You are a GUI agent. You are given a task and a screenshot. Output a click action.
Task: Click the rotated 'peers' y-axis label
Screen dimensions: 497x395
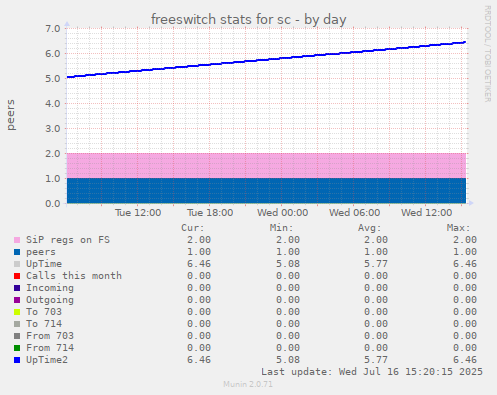(x=11, y=115)
